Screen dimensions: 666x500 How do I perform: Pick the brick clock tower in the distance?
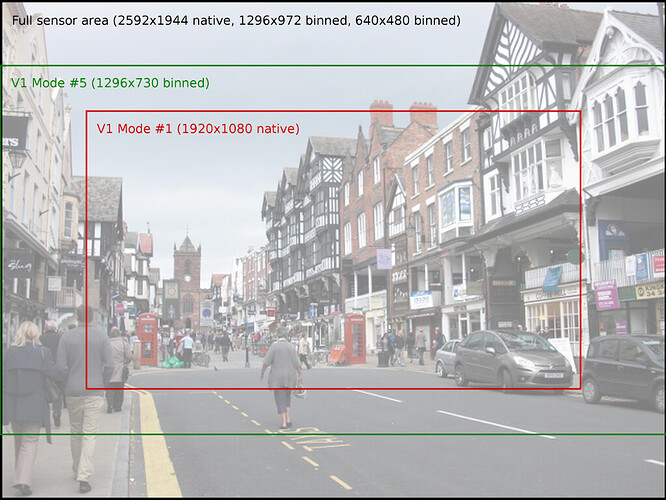point(187,278)
